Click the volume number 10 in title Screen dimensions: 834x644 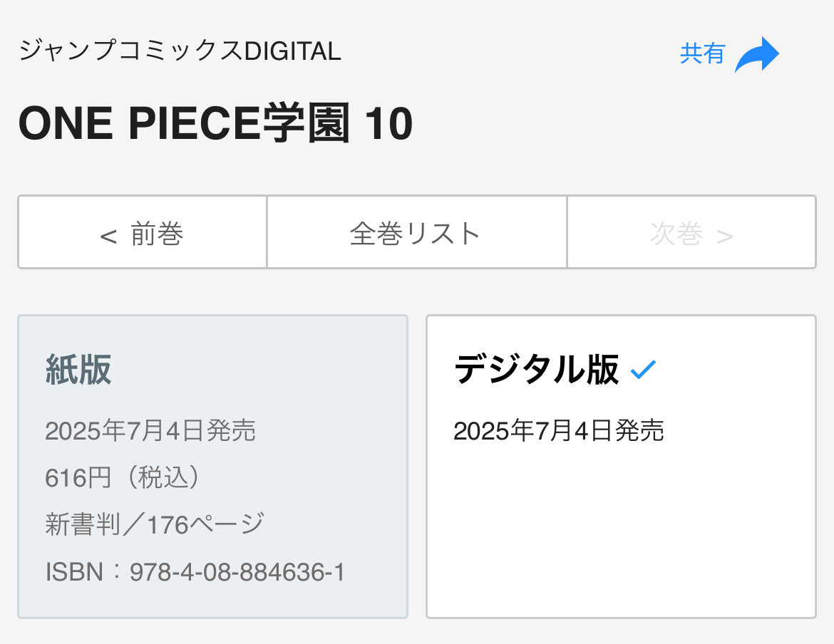click(x=388, y=124)
